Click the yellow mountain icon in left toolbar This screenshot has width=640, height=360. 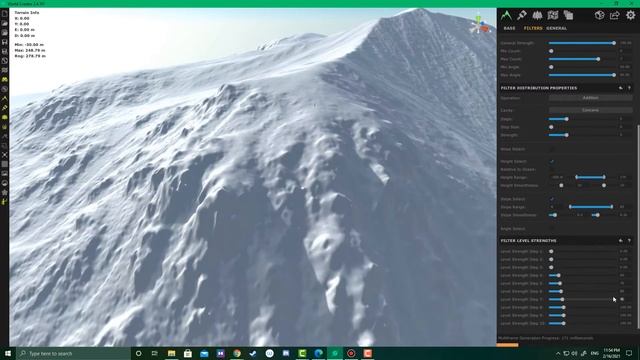(4, 98)
